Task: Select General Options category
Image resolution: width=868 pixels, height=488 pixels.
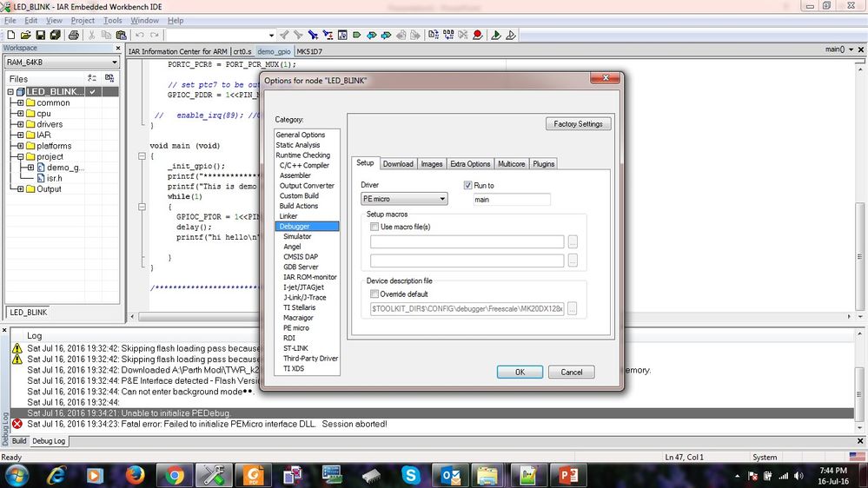Action: (x=300, y=135)
